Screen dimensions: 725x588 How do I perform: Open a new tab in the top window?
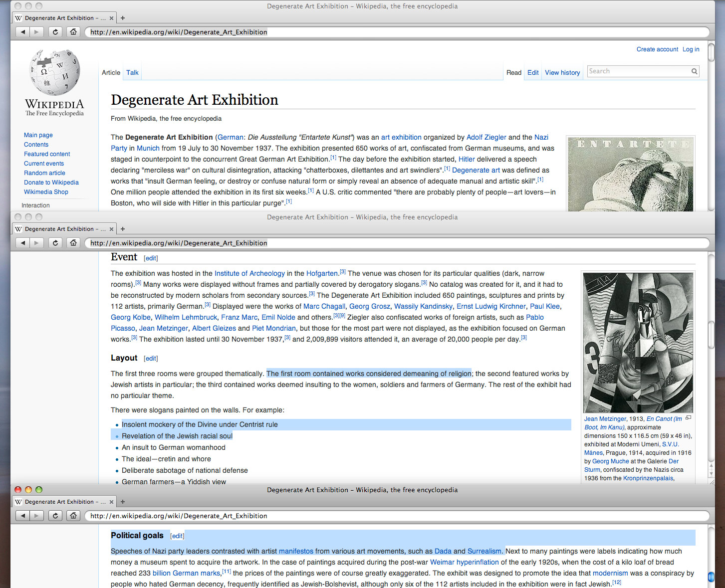pos(123,18)
